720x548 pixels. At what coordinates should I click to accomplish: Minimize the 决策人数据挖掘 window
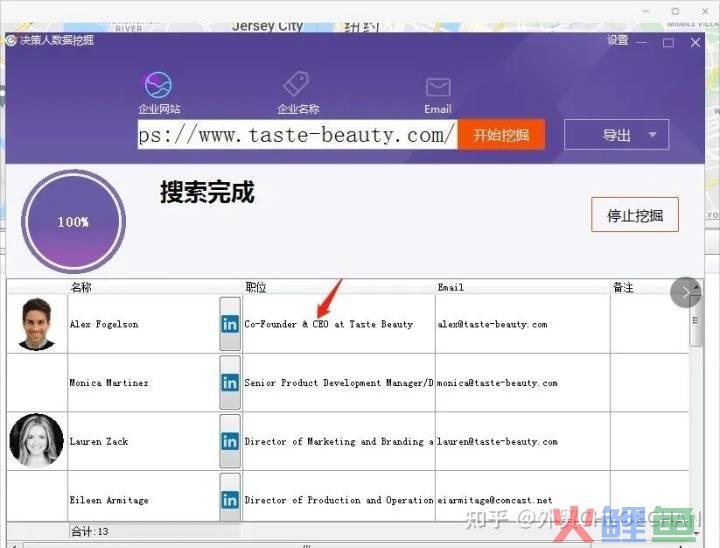[641, 42]
